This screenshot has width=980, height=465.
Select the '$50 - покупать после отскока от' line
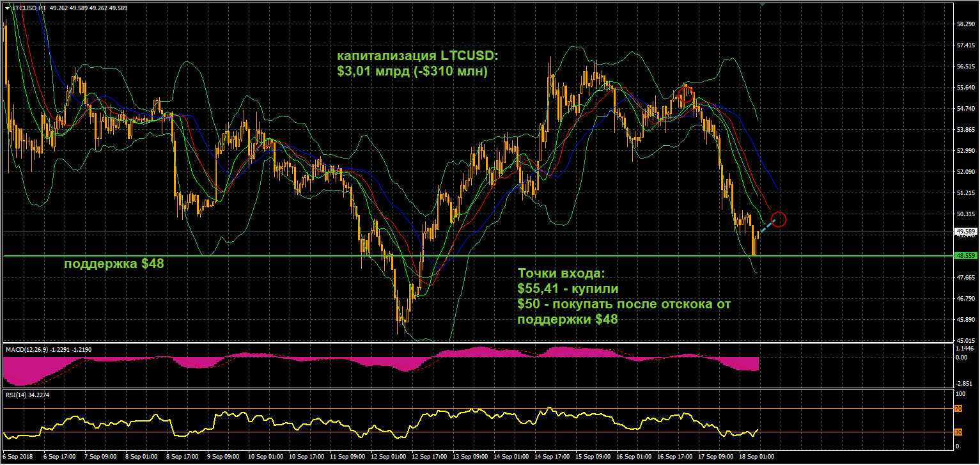(x=624, y=304)
